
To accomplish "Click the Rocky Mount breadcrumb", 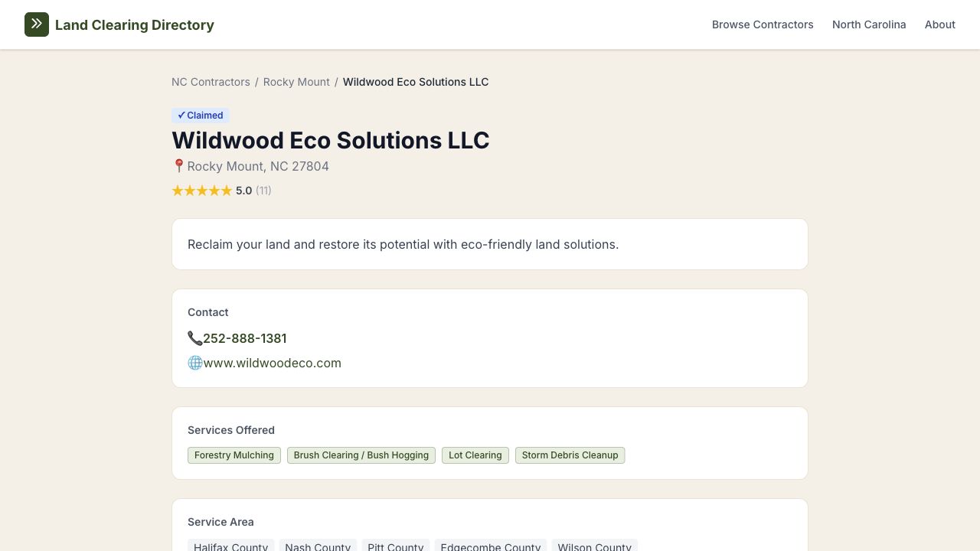I will tap(296, 82).
